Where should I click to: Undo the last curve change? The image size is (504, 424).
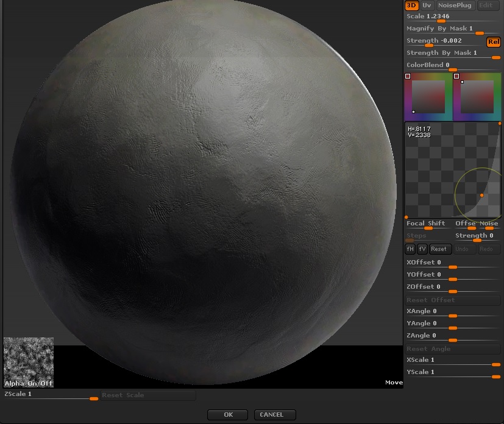(464, 249)
